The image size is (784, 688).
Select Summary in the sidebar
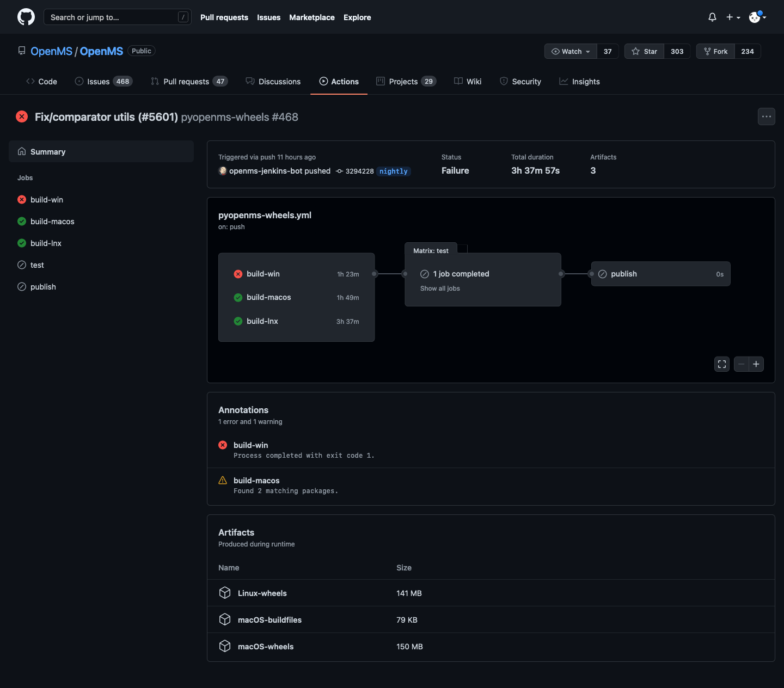(x=101, y=151)
